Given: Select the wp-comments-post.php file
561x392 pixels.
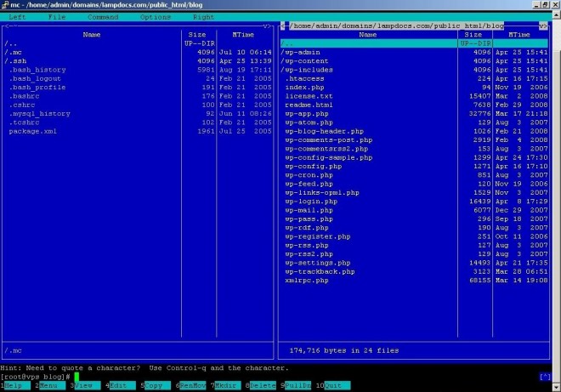Looking at the screenshot, I should pyautogui.click(x=414, y=140).
